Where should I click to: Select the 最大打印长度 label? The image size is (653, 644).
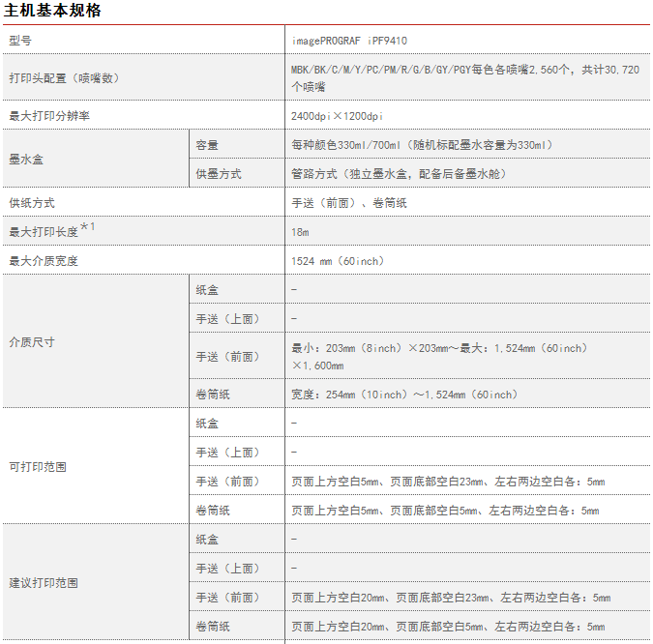(x=44, y=232)
